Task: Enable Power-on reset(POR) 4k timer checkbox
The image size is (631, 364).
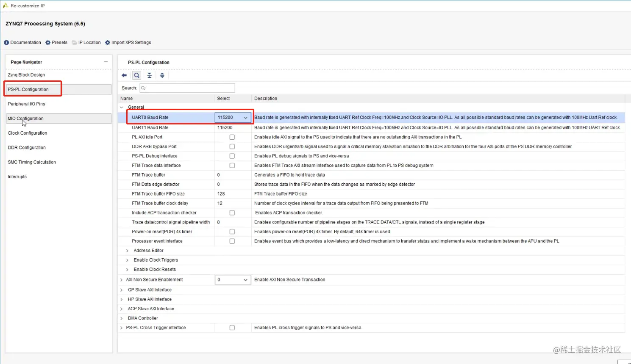Action: point(232,232)
